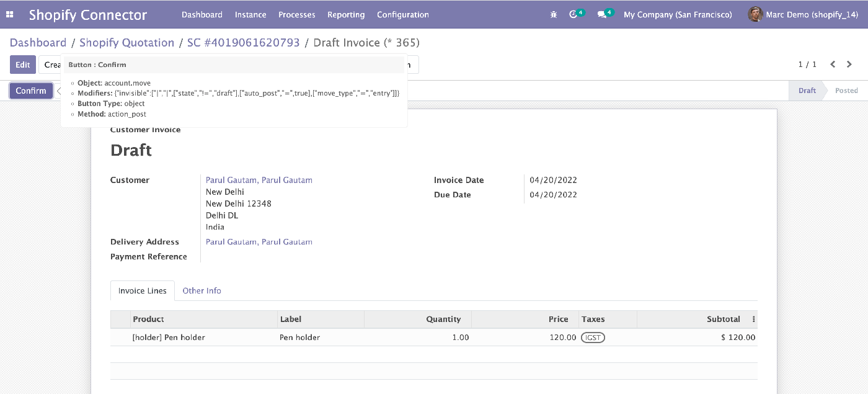Open the Configuration menu
The height and width of the screenshot is (394, 868).
pos(403,14)
